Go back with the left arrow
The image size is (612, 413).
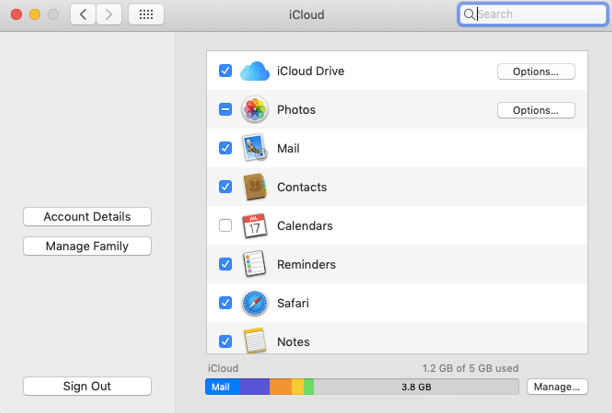coord(83,15)
